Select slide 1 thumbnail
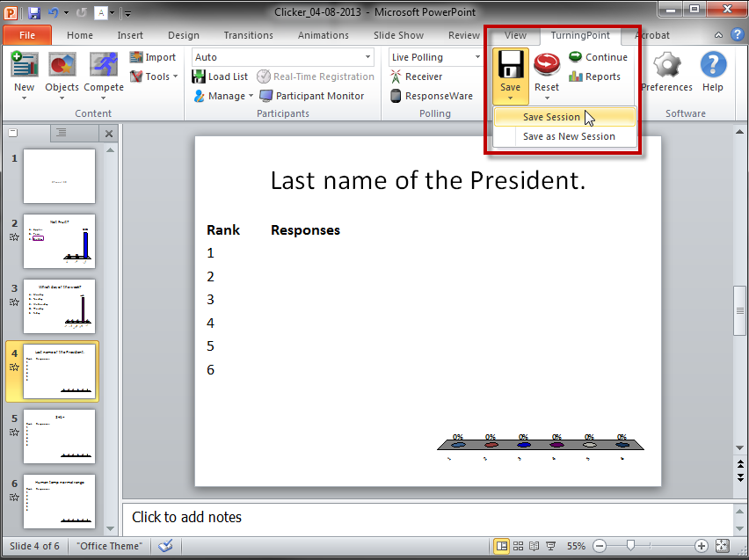 tap(59, 177)
